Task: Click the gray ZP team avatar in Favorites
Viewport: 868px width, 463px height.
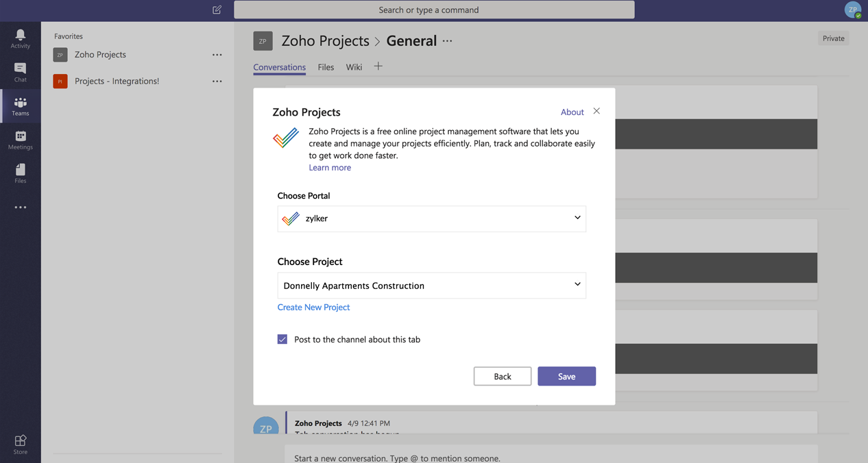Action: [x=60, y=55]
